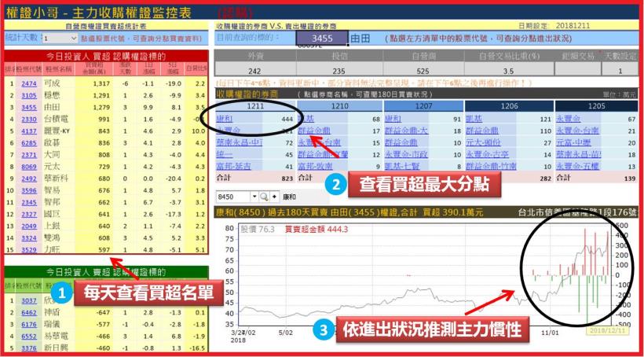This screenshot has width=644, height=357.
Task: Click broker 群益金鼎-竹南 under the 1206 column
Action: [x=491, y=166]
